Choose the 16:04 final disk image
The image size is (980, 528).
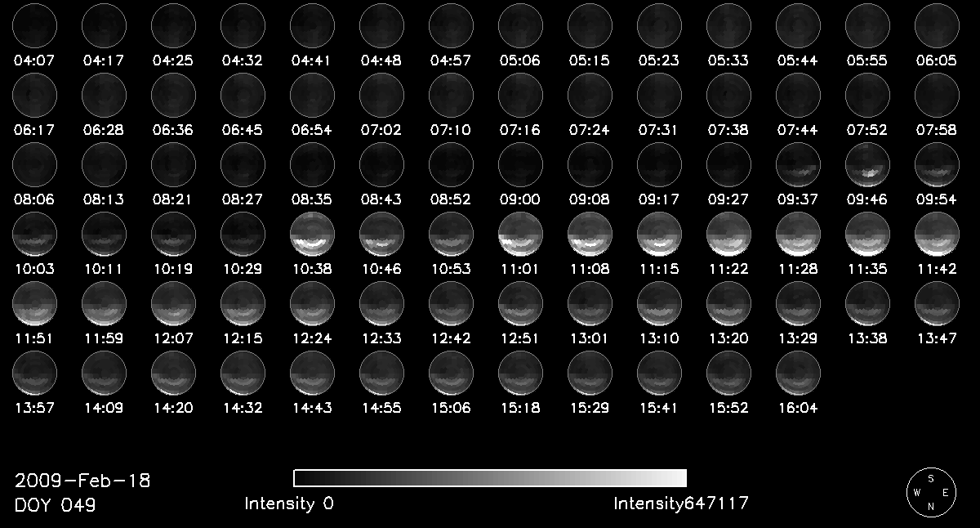pos(798,374)
